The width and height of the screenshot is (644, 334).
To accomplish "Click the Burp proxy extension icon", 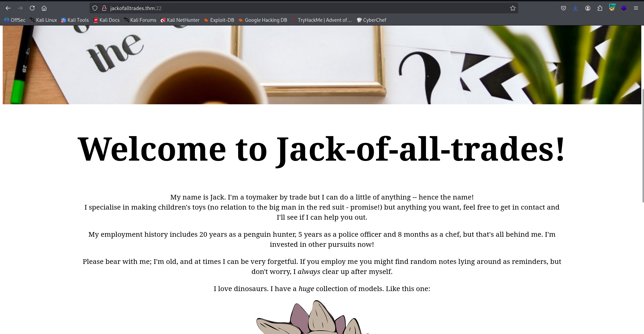I will pos(612,7).
